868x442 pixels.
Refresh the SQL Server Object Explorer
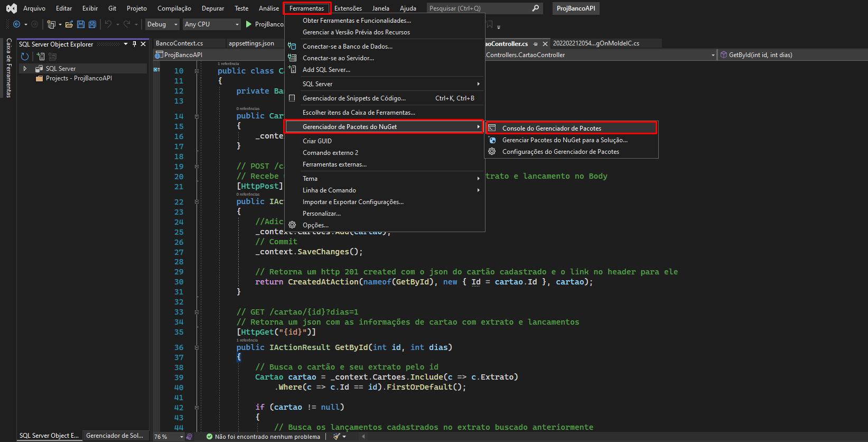[x=25, y=57]
